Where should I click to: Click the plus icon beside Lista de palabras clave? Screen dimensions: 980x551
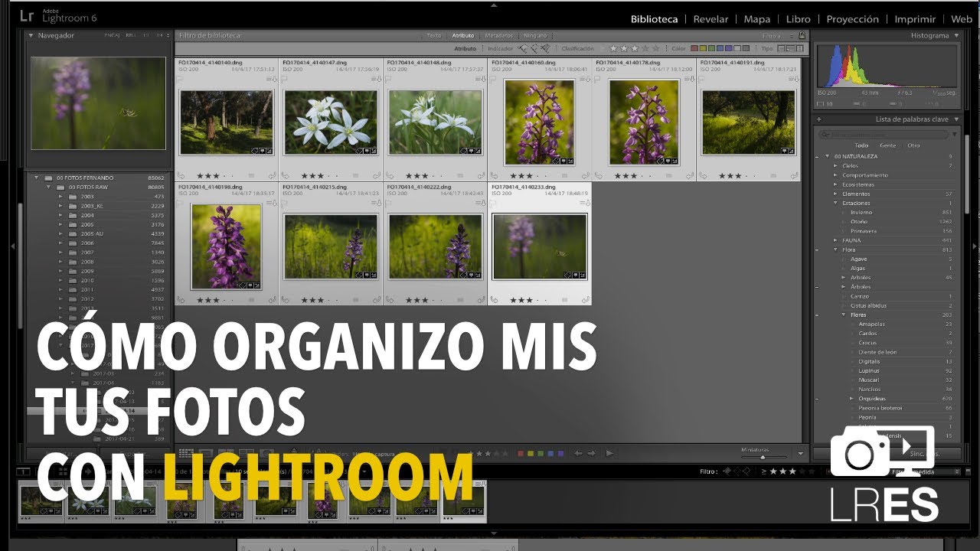click(x=818, y=119)
